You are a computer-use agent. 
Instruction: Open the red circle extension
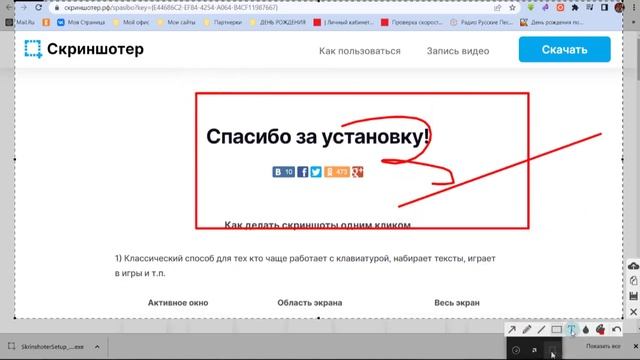click(560, 8)
